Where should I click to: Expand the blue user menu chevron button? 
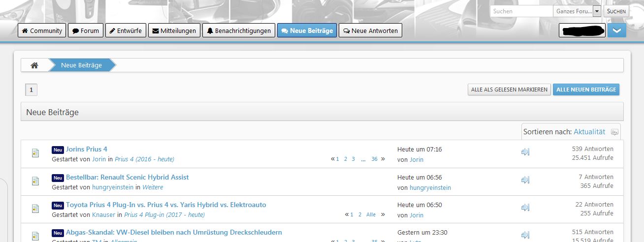(616, 30)
